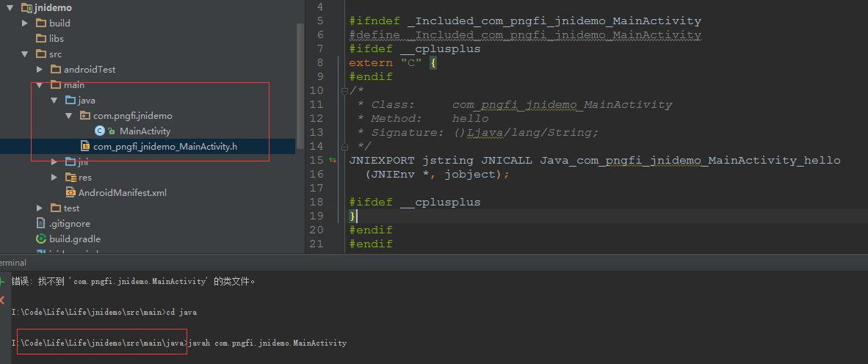868x364 pixels.
Task: Click the blue java source folder icon
Action: [x=70, y=101]
